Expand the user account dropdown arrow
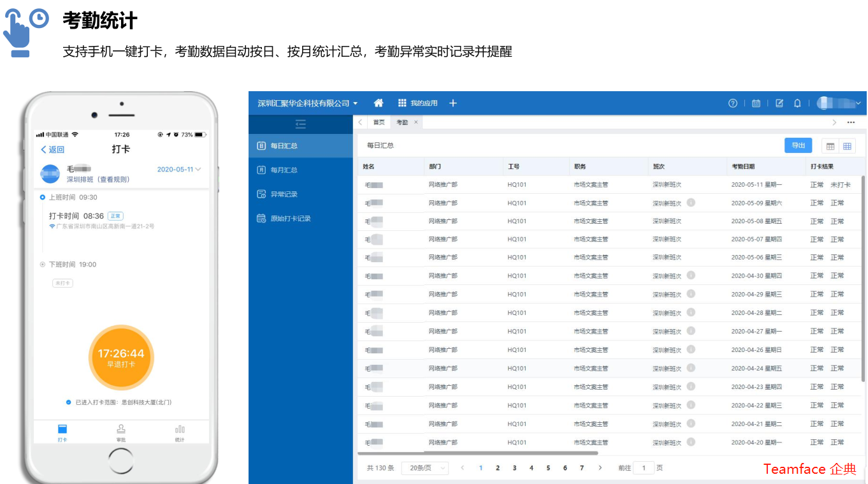The image size is (868, 484). pyautogui.click(x=857, y=103)
